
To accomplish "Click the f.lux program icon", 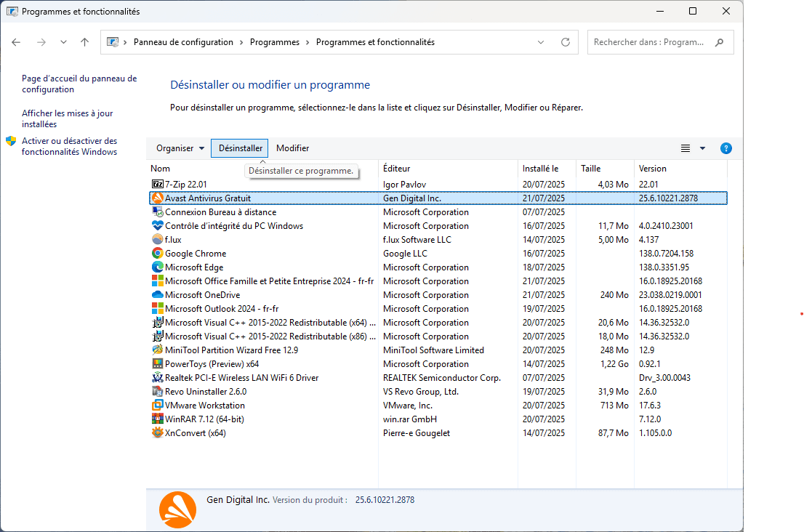I will click(158, 239).
